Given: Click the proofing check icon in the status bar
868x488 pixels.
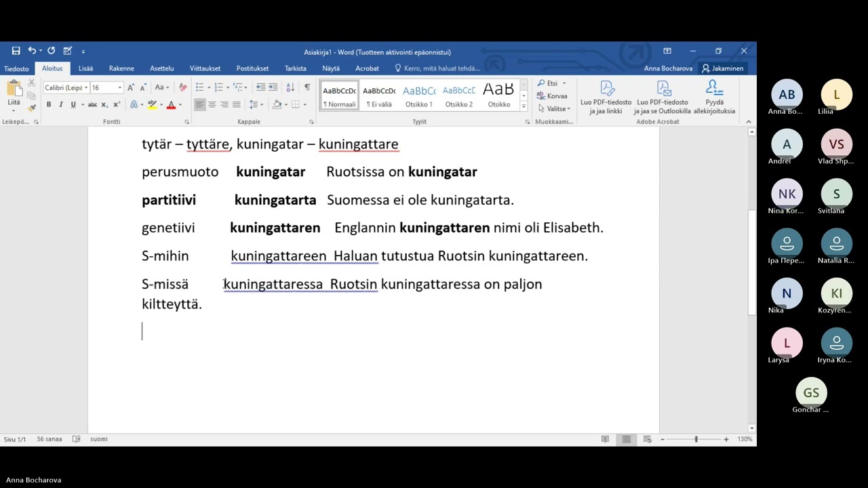Looking at the screenshot, I should click(x=76, y=439).
